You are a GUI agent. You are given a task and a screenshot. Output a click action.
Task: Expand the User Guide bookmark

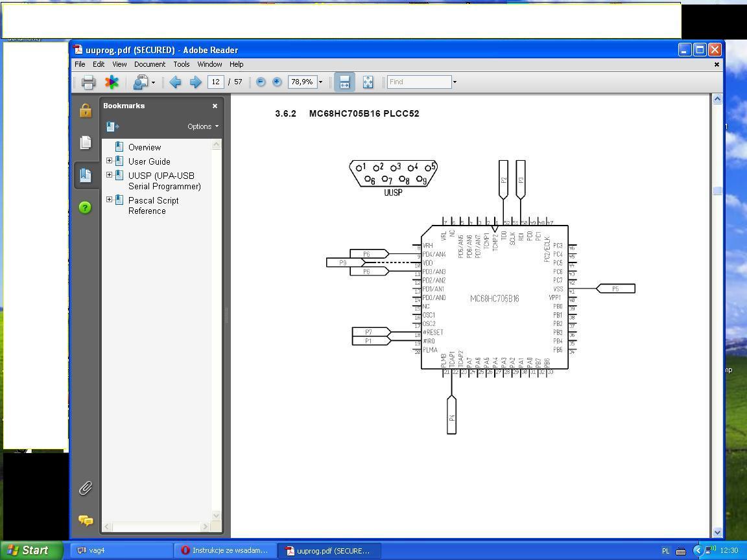click(109, 161)
